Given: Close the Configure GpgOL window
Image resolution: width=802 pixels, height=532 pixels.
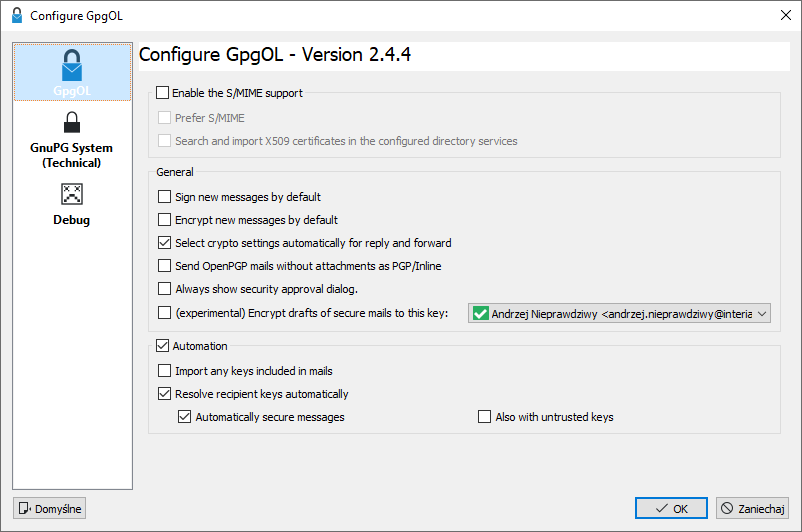Looking at the screenshot, I should click(x=786, y=15).
